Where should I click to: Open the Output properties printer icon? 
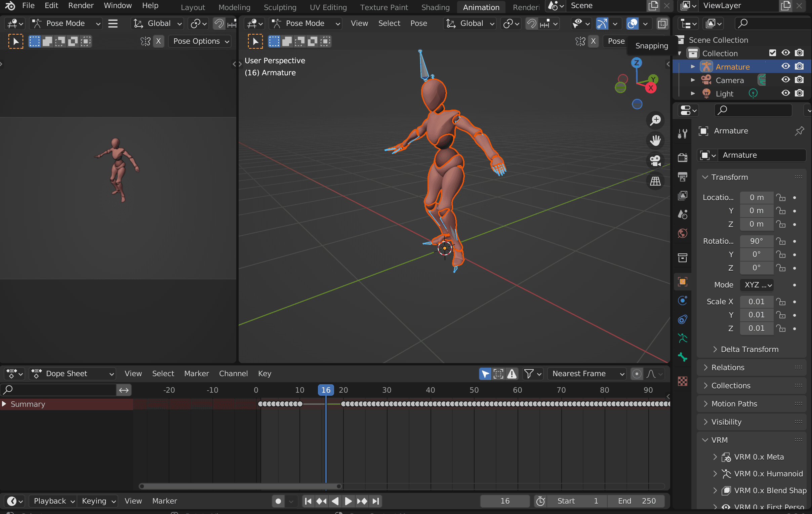(683, 177)
